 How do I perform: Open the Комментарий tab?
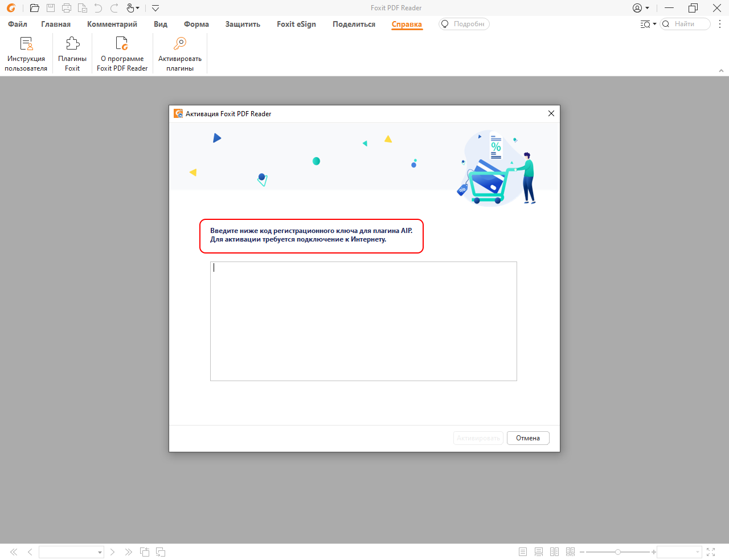tap(112, 24)
